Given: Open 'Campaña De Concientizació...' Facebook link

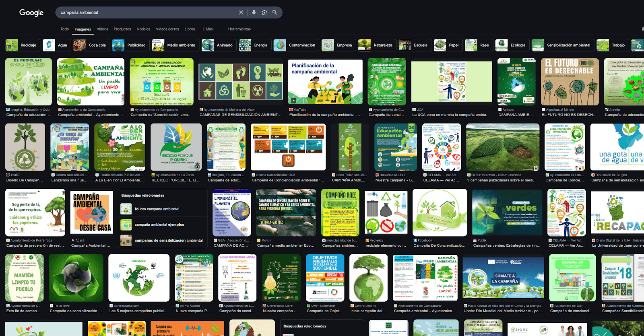Looking at the screenshot, I should click(x=439, y=245).
